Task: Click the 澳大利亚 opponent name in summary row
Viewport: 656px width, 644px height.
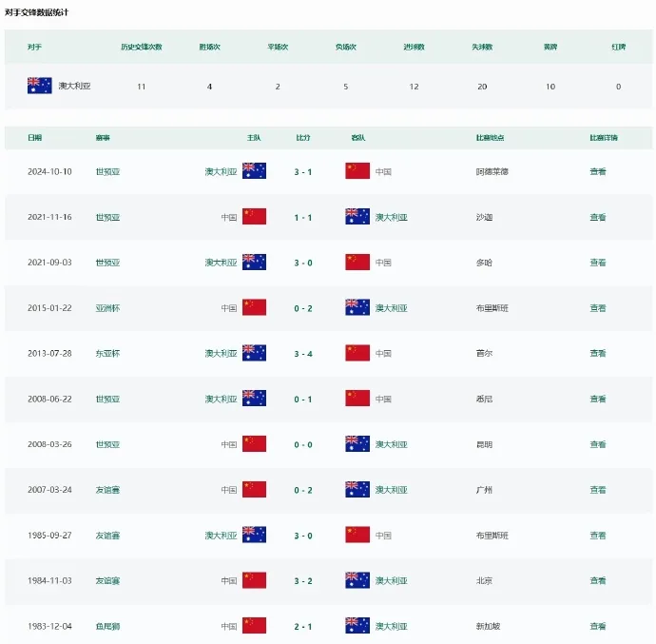Action: (74, 86)
